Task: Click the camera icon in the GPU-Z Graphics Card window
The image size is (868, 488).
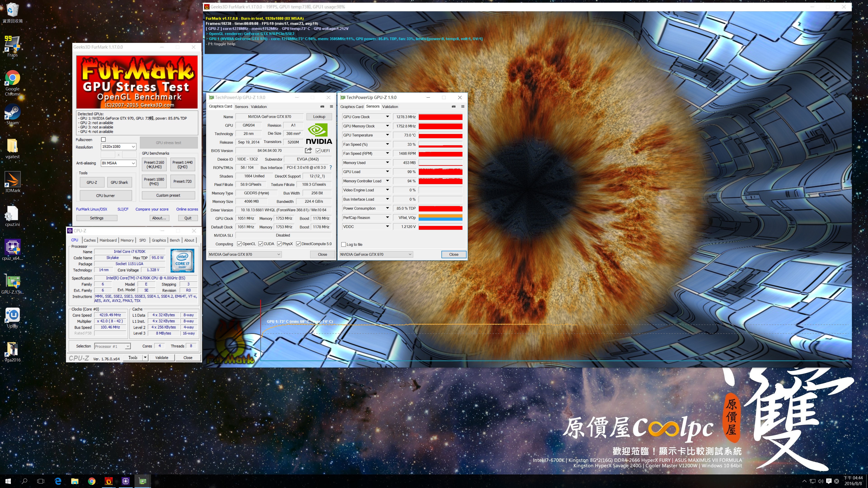Action: pos(322,106)
